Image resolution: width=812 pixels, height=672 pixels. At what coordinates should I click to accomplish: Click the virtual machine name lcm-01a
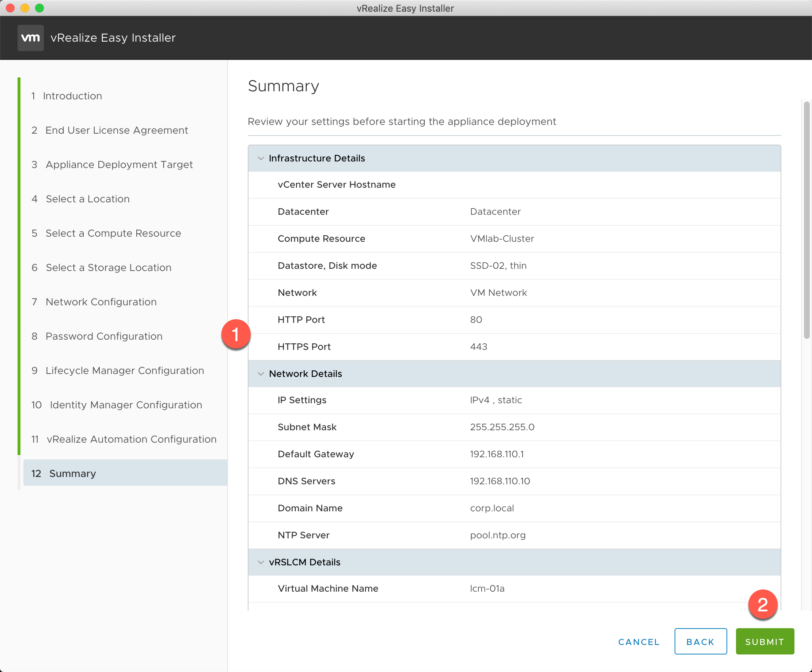[487, 589]
